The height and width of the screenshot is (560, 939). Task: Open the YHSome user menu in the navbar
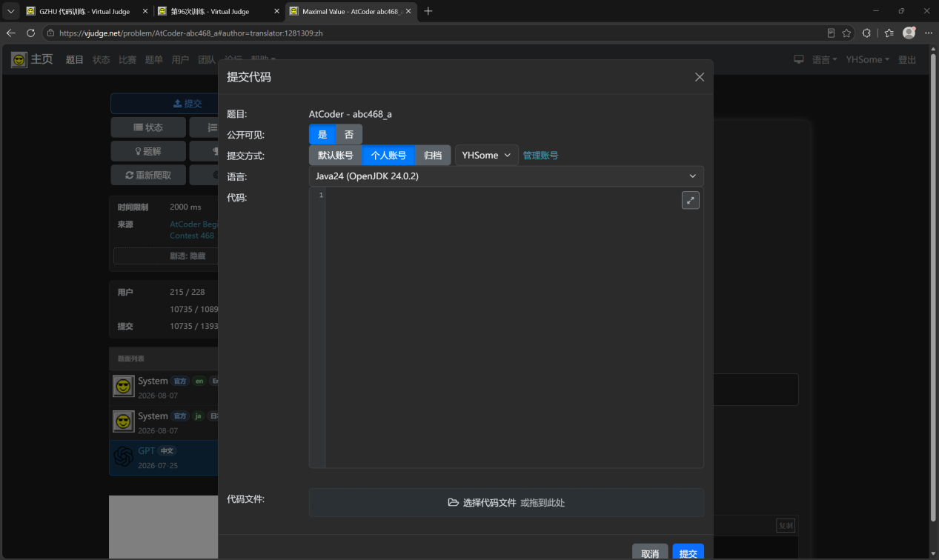(868, 59)
